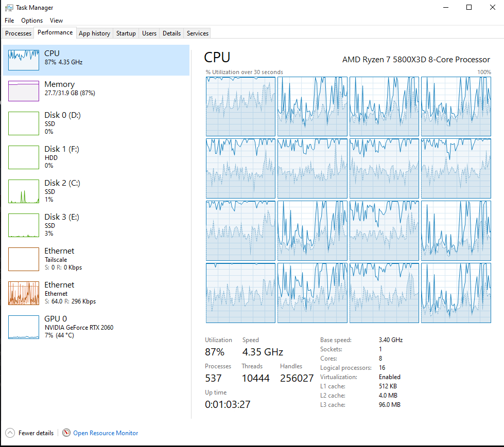Open the File menu
Viewport: 504px width, 447px height.
click(9, 21)
